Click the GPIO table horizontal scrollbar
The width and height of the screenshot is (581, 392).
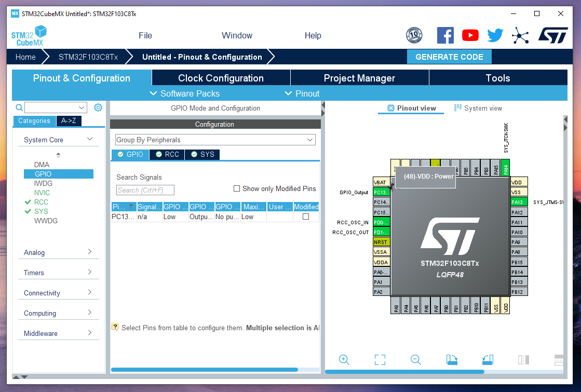pos(204,369)
